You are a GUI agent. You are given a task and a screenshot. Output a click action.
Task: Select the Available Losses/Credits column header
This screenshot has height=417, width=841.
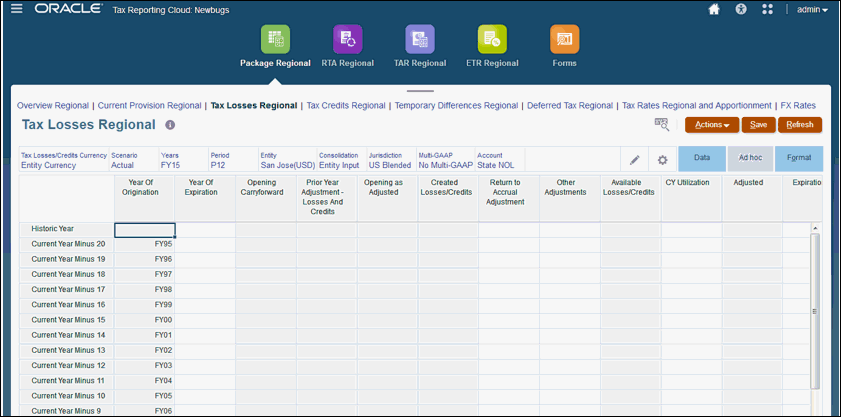click(x=630, y=197)
